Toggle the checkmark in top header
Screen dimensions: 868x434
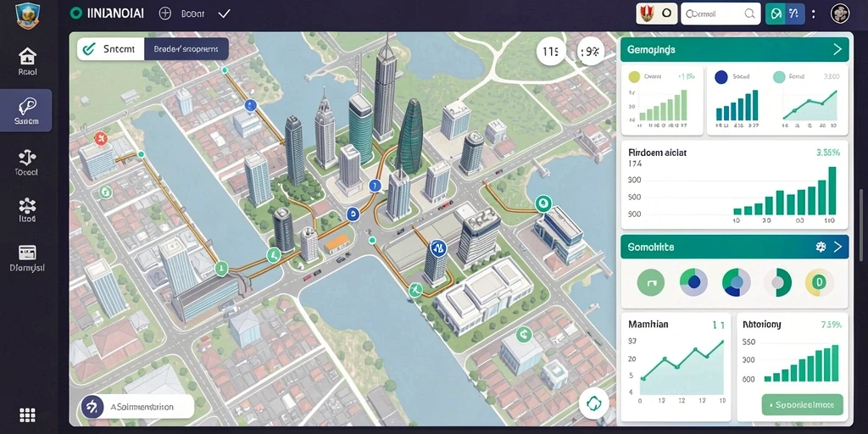click(x=224, y=14)
